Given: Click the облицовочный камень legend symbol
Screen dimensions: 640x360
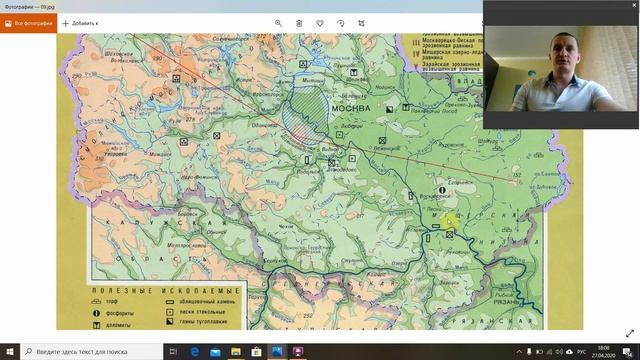Looking at the screenshot, I should click(170, 302).
